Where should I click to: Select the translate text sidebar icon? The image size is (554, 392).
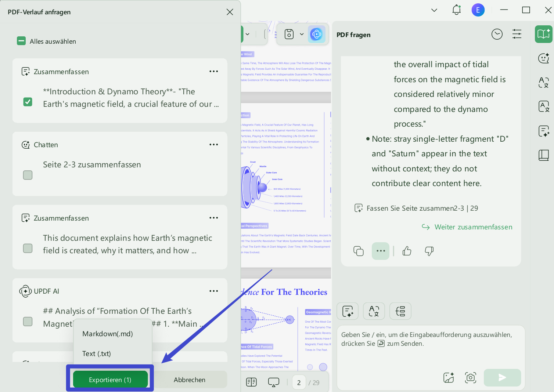click(x=544, y=83)
